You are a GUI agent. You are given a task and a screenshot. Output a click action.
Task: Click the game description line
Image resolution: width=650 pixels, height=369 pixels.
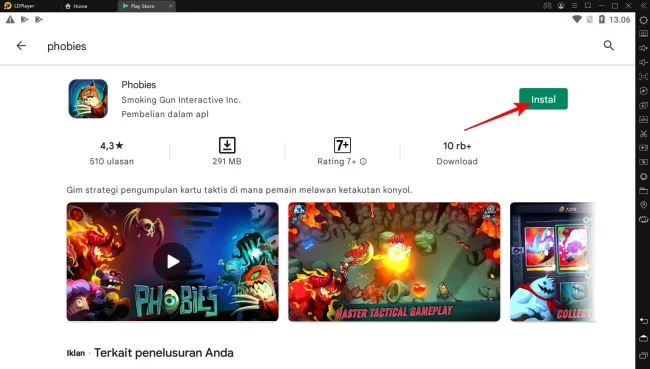pyautogui.click(x=239, y=190)
